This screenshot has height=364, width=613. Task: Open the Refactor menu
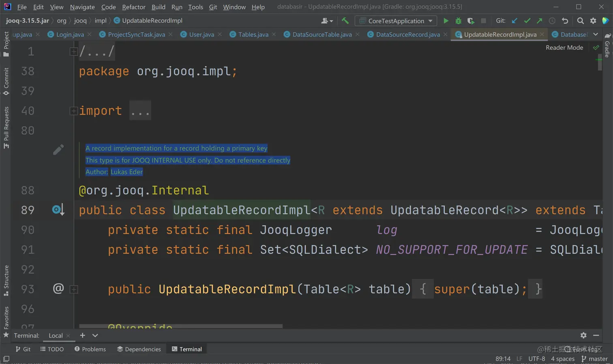[133, 7]
